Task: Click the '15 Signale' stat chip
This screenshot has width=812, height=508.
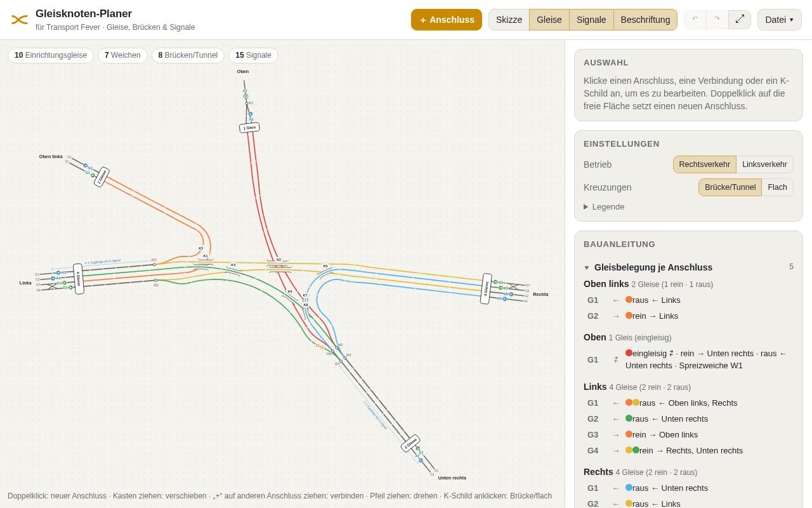Action: point(253,55)
